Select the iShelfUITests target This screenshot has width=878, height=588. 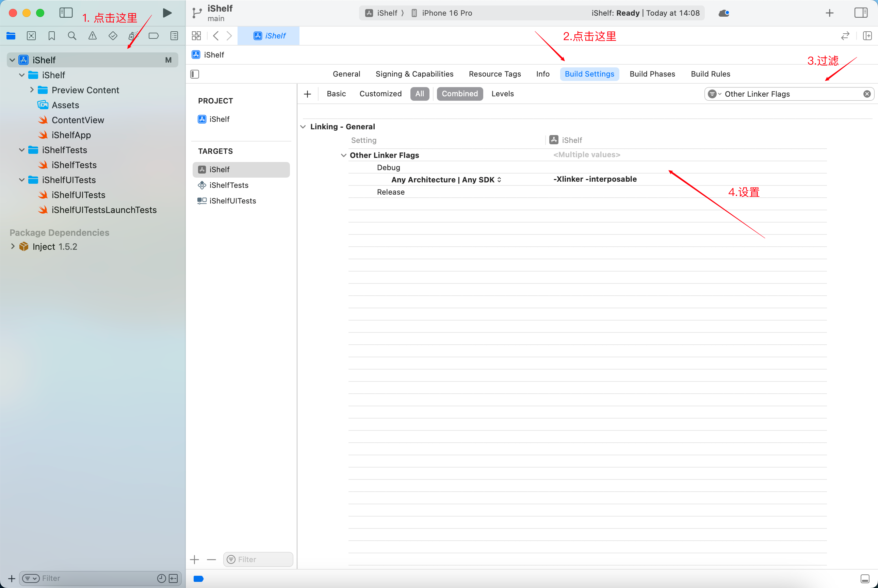[x=232, y=201]
